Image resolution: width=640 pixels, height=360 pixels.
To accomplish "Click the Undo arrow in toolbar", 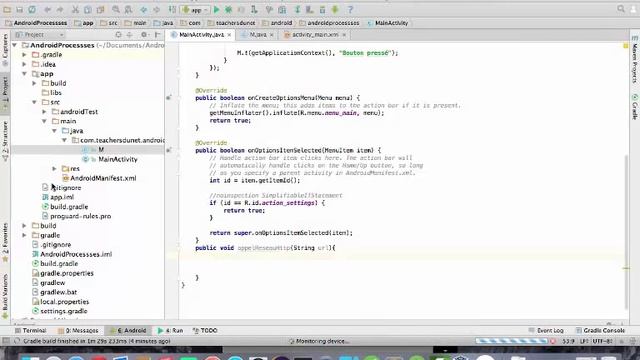I will point(47,9).
